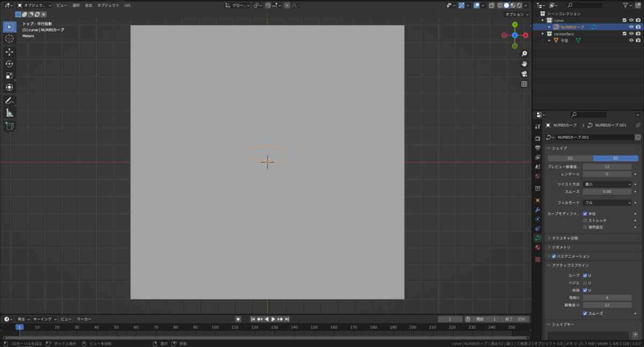Toggle the camera view icon
The height and width of the screenshot is (347, 644).
pos(524,74)
